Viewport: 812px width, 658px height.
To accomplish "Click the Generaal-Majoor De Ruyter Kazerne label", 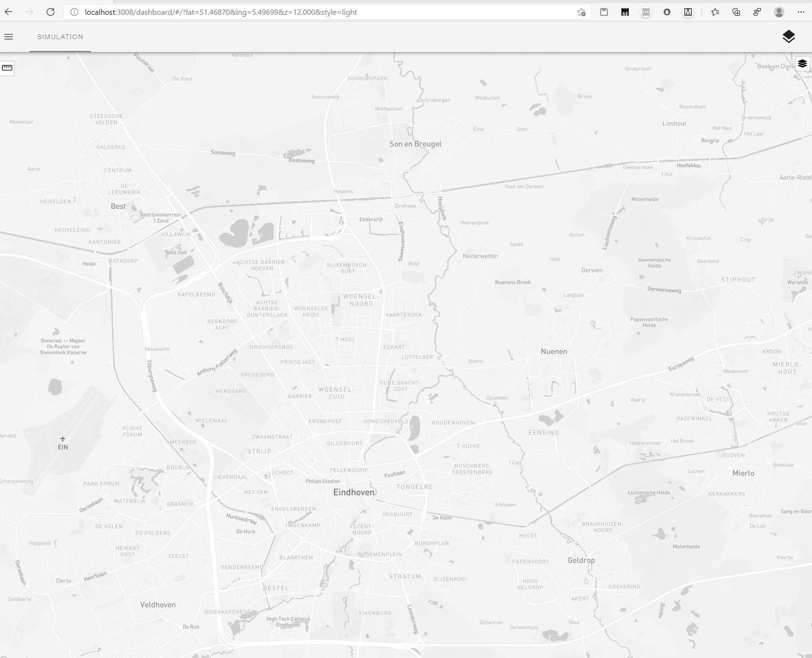I will tap(63, 347).
